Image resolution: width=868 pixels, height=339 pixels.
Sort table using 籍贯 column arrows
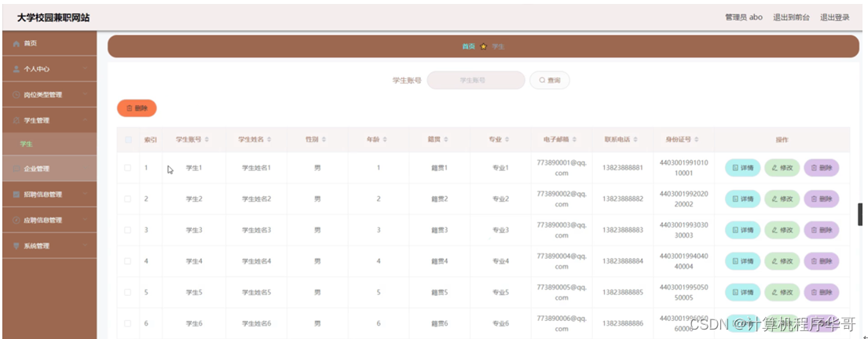point(446,140)
